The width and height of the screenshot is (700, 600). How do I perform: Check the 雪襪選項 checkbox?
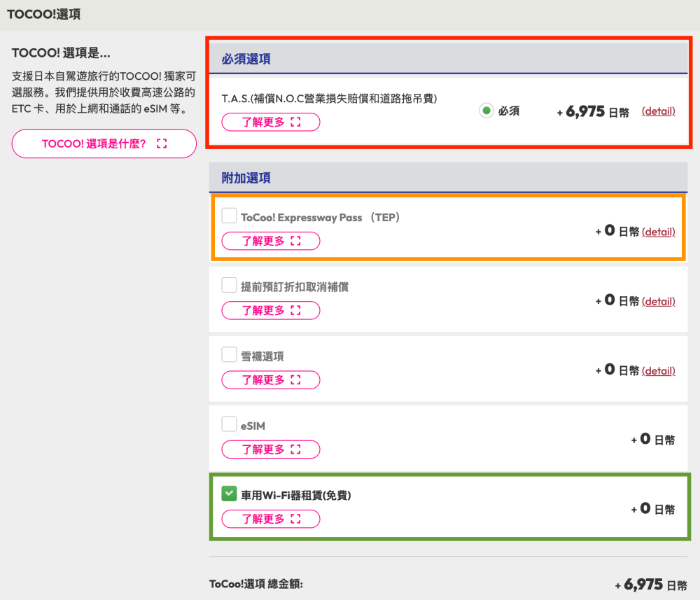[229, 354]
